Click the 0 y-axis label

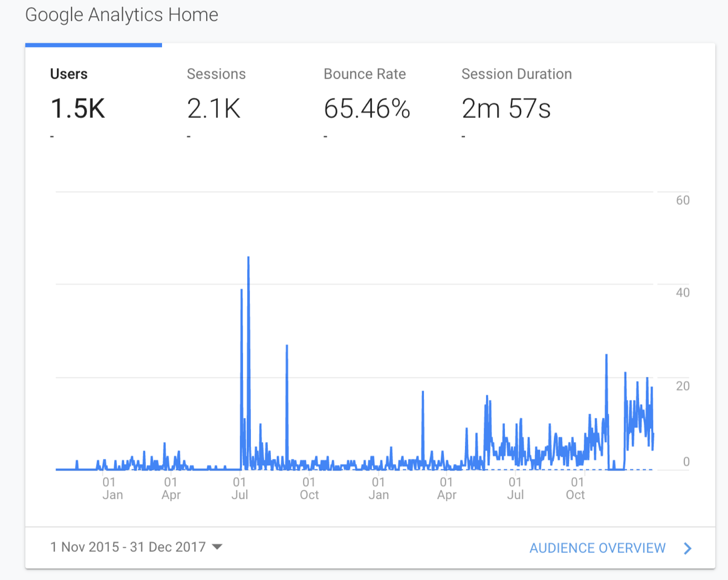point(686,462)
